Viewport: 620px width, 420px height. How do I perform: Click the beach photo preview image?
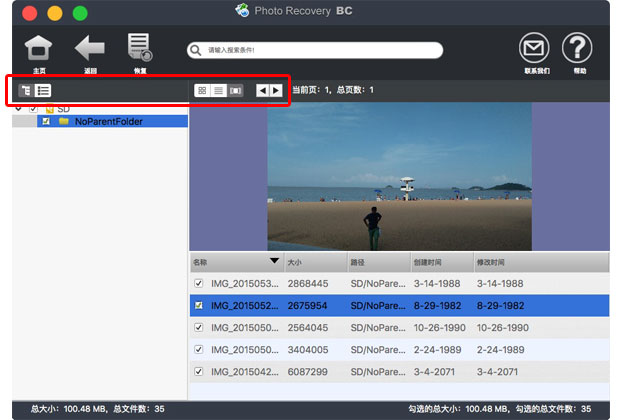coord(399,176)
